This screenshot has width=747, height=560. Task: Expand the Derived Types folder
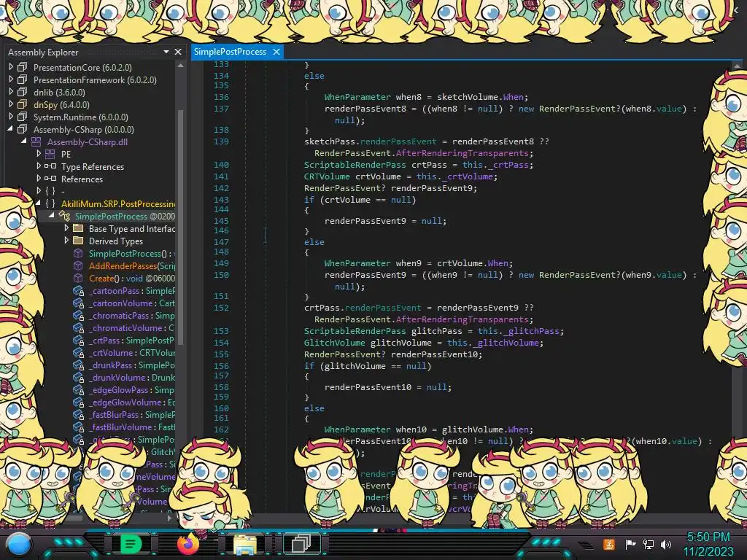pos(66,241)
